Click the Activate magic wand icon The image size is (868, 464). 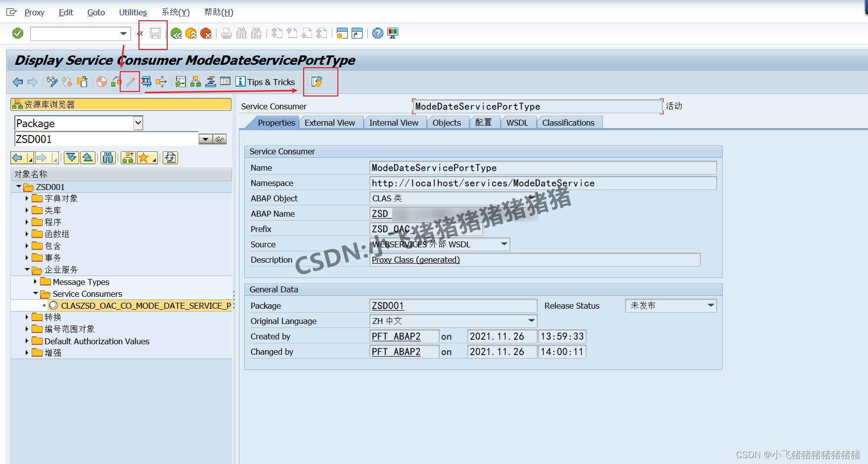[131, 82]
